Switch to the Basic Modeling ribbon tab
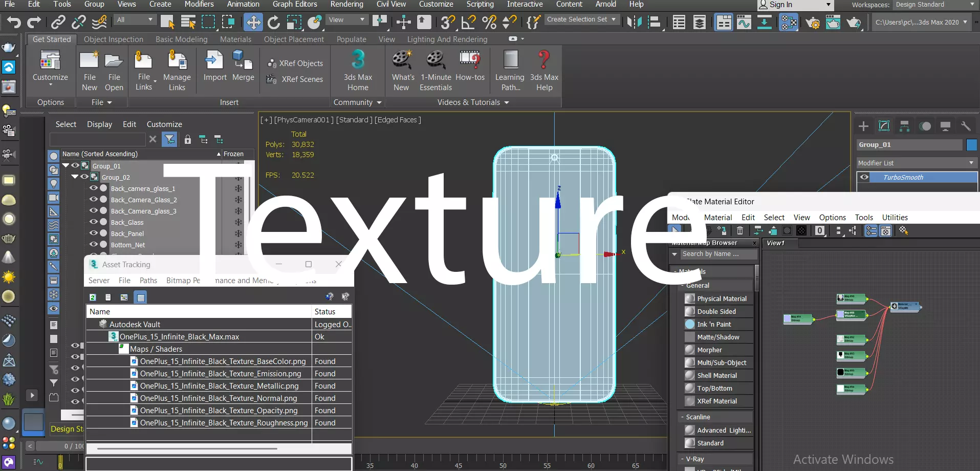This screenshot has height=471, width=980. coord(182,39)
